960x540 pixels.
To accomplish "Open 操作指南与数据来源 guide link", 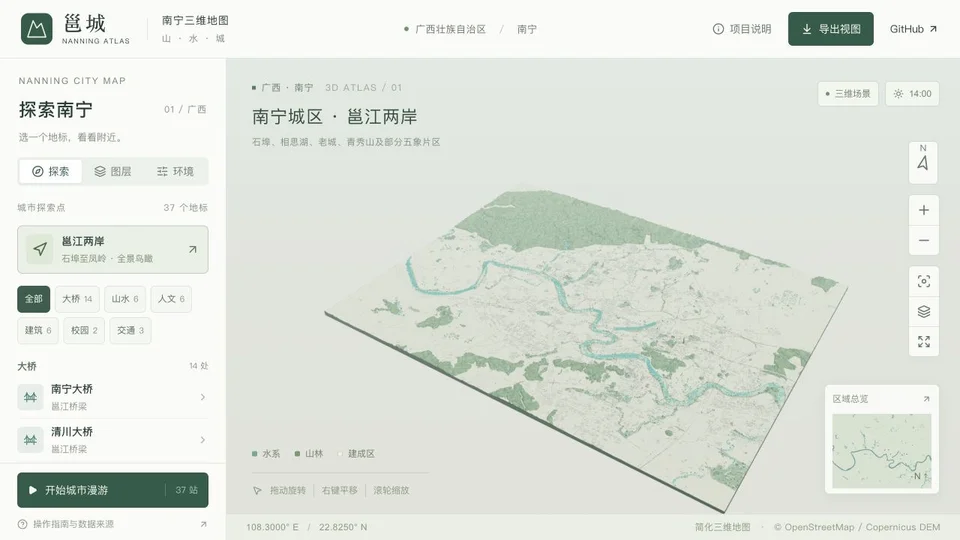I will [73, 524].
